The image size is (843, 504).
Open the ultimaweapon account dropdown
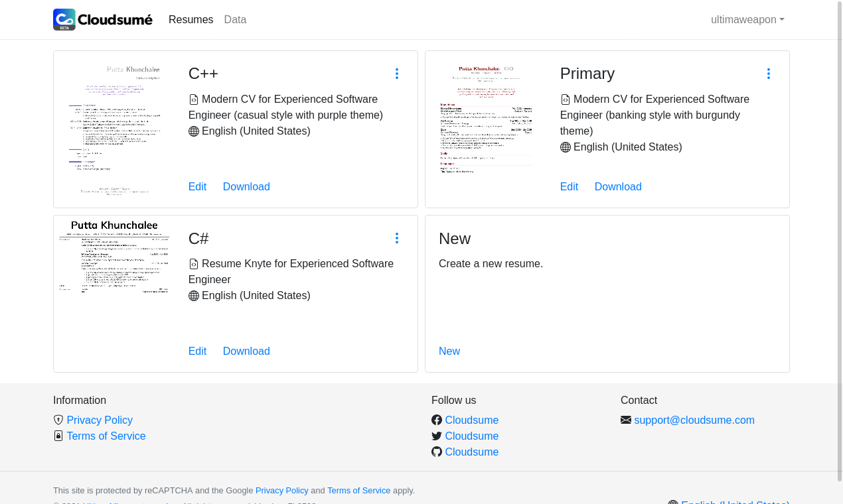coord(747,19)
